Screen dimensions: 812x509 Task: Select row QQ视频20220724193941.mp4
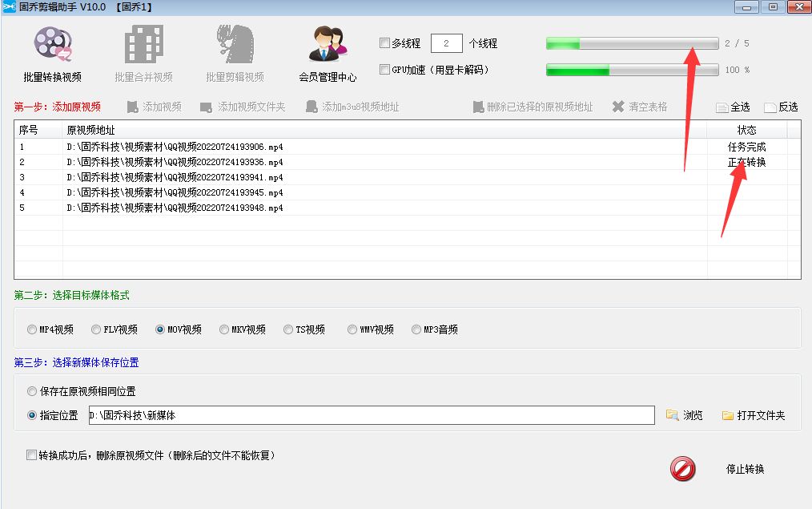(x=408, y=177)
